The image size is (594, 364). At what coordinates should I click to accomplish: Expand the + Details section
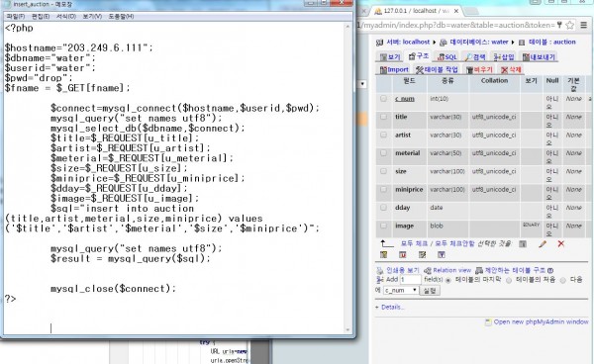[x=389, y=308]
